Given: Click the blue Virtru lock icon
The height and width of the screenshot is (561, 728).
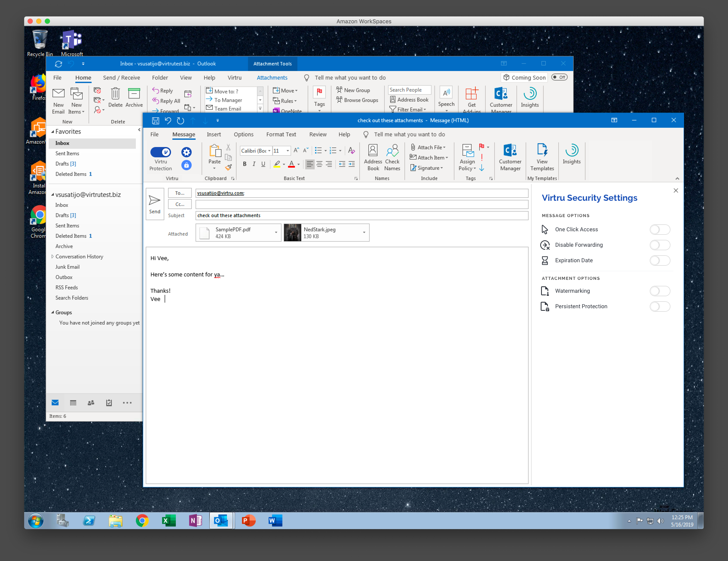Looking at the screenshot, I should click(187, 165).
